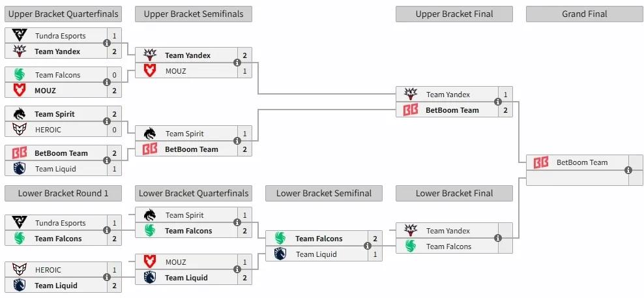Click the Tundra Esports logo in Upper Bracket Quarterfinals
The width and height of the screenshot is (644, 298).
click(x=19, y=36)
